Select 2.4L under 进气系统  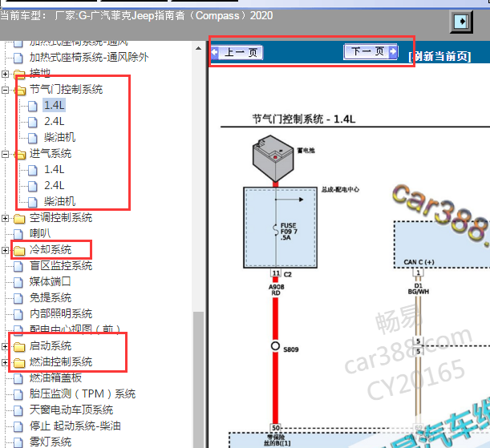click(x=54, y=185)
